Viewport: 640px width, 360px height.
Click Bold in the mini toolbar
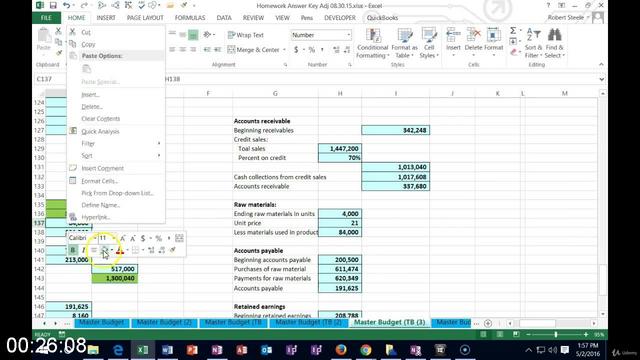pyautogui.click(x=73, y=250)
